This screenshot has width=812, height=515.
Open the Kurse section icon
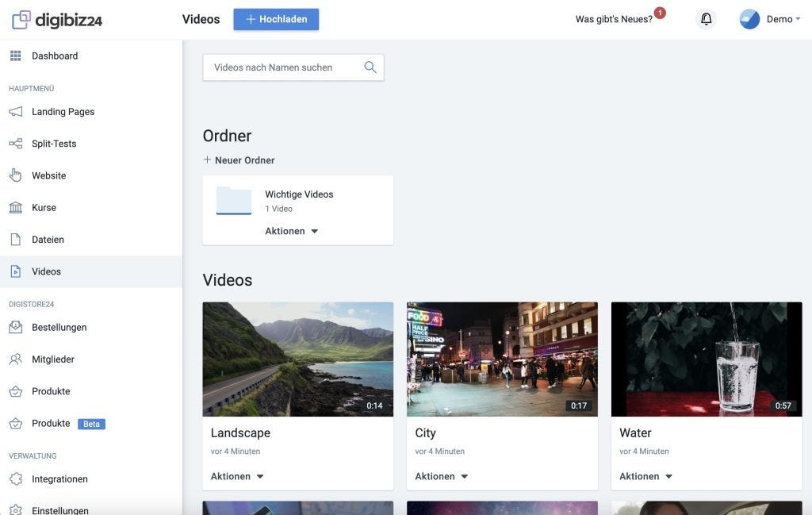(x=14, y=206)
